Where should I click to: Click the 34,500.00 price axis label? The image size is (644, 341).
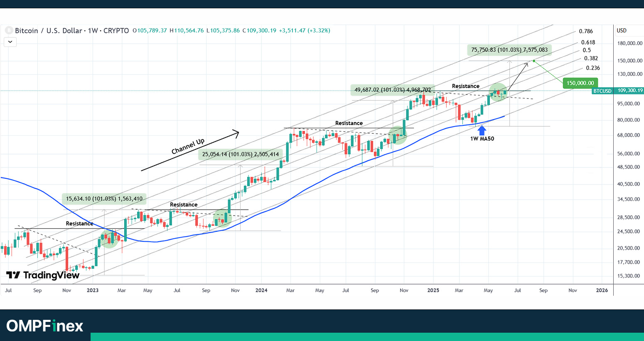coord(629,199)
